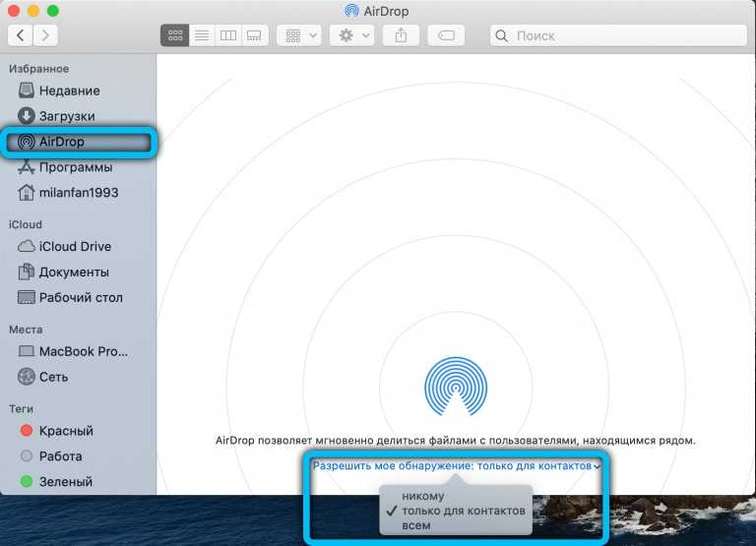Select the Работа tag

79,455
